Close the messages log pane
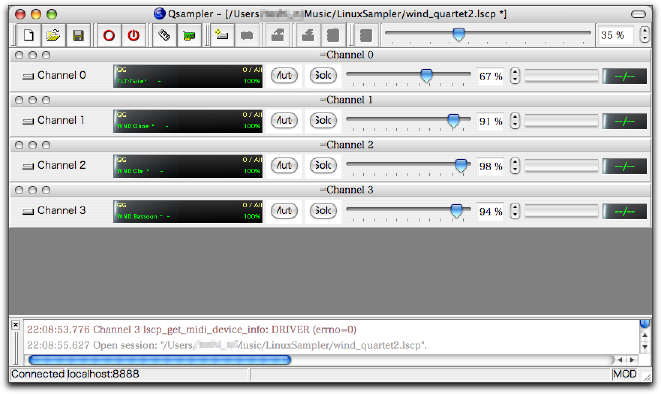661x394 pixels. coord(16,325)
